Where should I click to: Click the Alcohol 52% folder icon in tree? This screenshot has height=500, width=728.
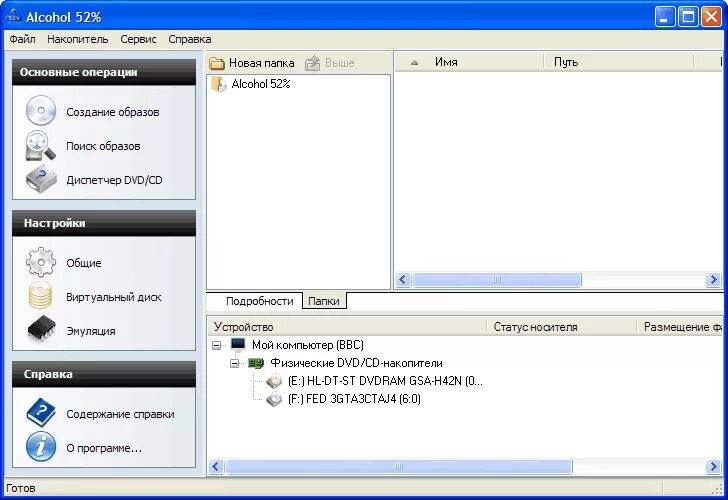(x=219, y=84)
